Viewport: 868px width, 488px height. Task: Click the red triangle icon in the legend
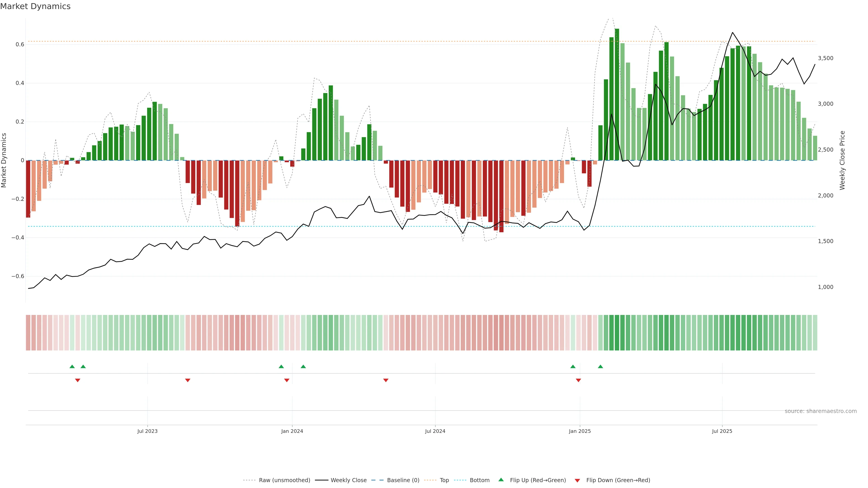coord(577,481)
